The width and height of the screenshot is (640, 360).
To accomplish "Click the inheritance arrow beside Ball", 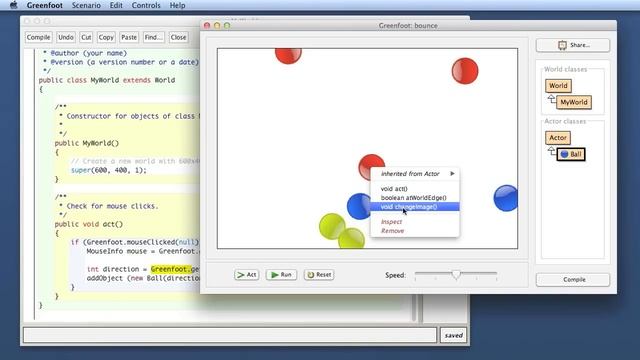I will click(x=551, y=151).
